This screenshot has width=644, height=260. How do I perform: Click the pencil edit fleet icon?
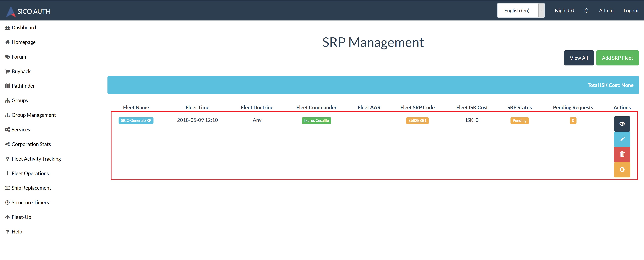click(622, 139)
